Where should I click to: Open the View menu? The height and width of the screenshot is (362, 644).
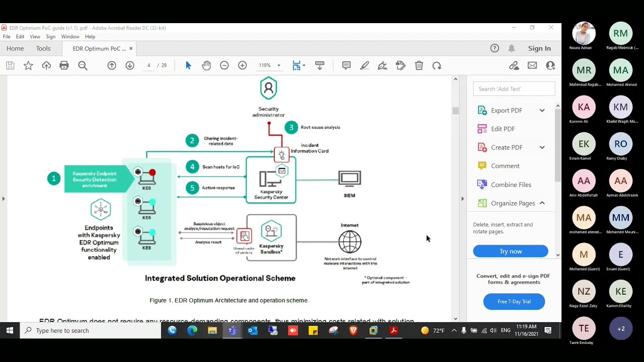[x=35, y=37]
